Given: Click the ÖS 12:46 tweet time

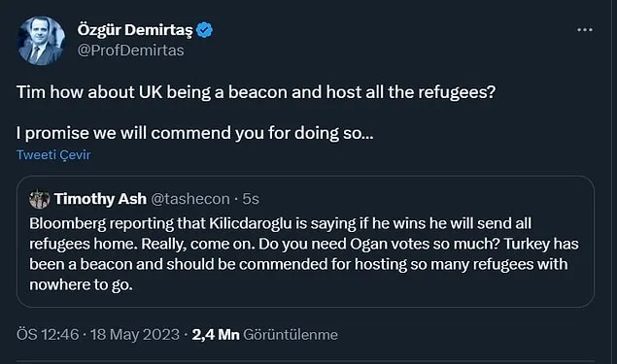Looking at the screenshot, I should (x=48, y=335).
